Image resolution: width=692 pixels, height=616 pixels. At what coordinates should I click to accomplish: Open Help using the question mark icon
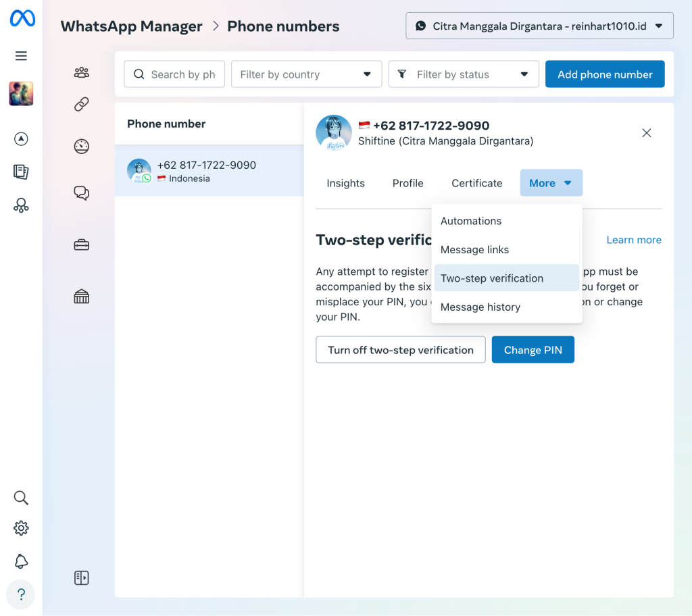point(21,594)
